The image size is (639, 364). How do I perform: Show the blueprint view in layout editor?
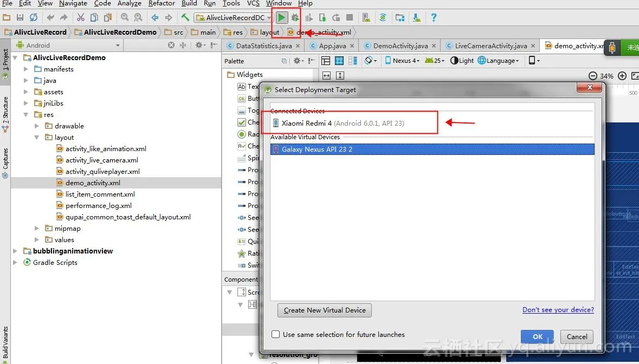(x=339, y=61)
